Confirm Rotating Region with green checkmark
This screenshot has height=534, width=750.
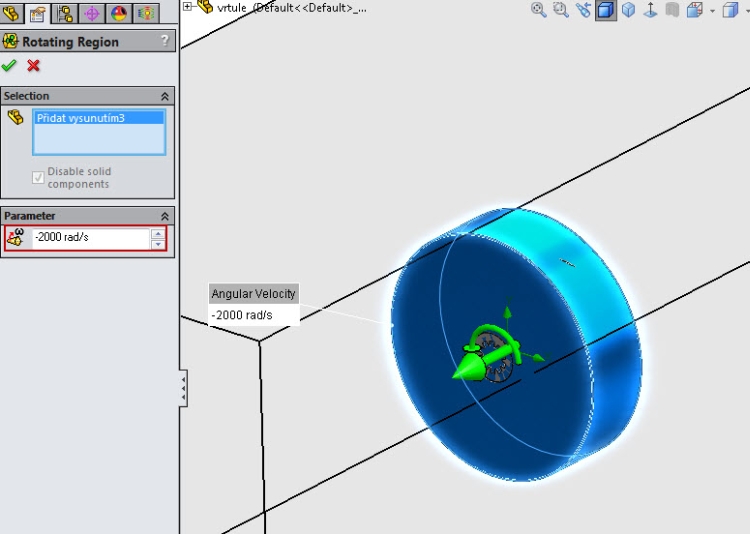tap(9, 65)
